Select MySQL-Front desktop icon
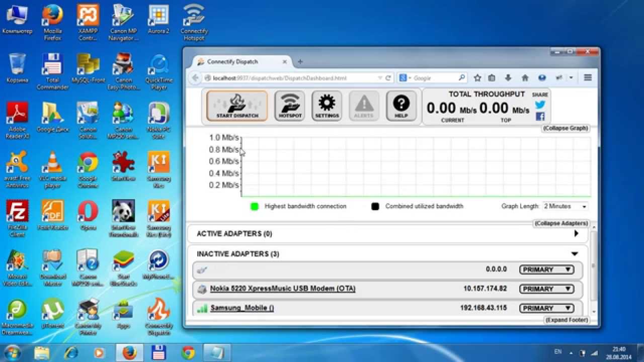Image resolution: width=644 pixels, height=362 pixels. coord(88,68)
